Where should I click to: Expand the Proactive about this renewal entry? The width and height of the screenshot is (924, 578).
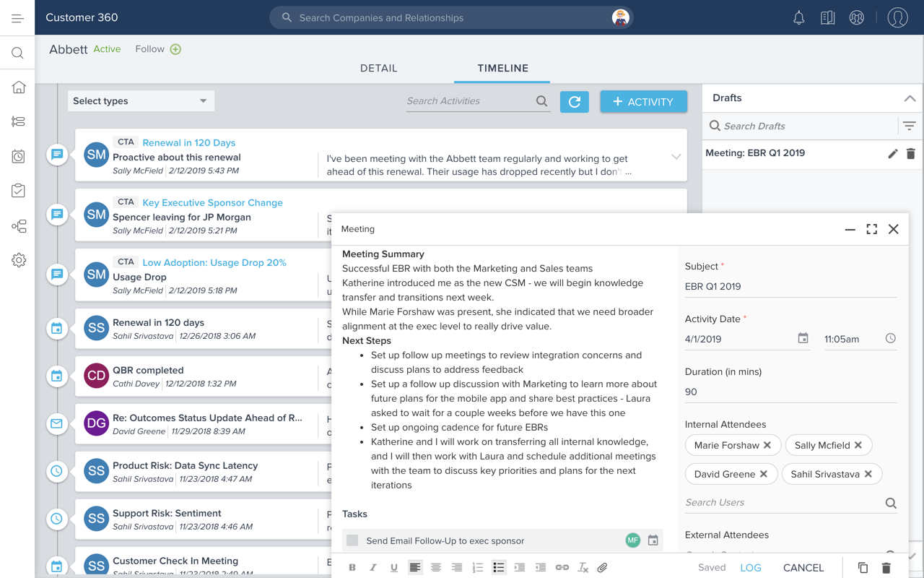tap(676, 157)
